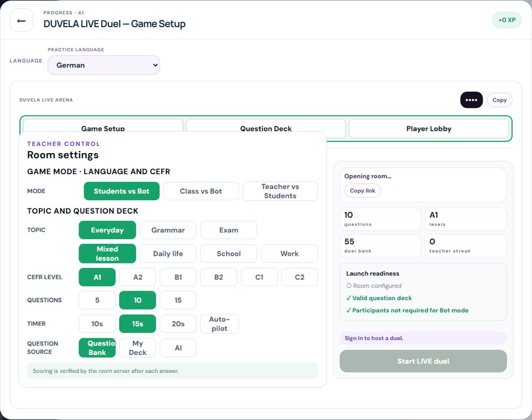
Task: Set timer to 15s
Action: point(138,324)
